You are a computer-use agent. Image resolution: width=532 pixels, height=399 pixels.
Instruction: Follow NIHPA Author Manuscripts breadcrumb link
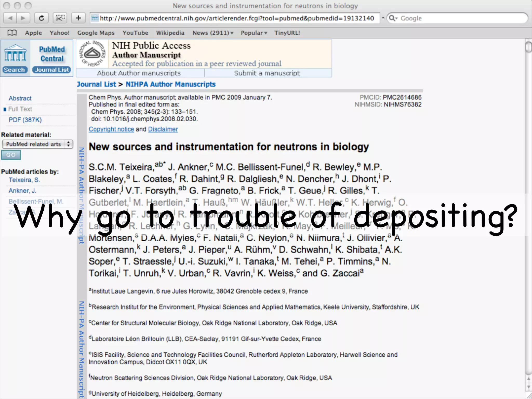pos(171,84)
